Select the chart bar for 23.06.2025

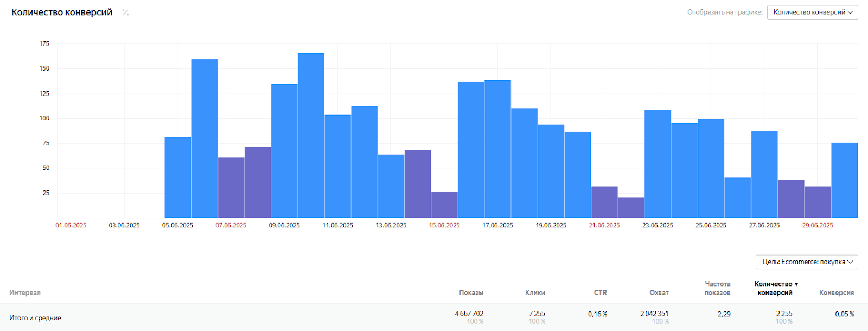(x=658, y=164)
